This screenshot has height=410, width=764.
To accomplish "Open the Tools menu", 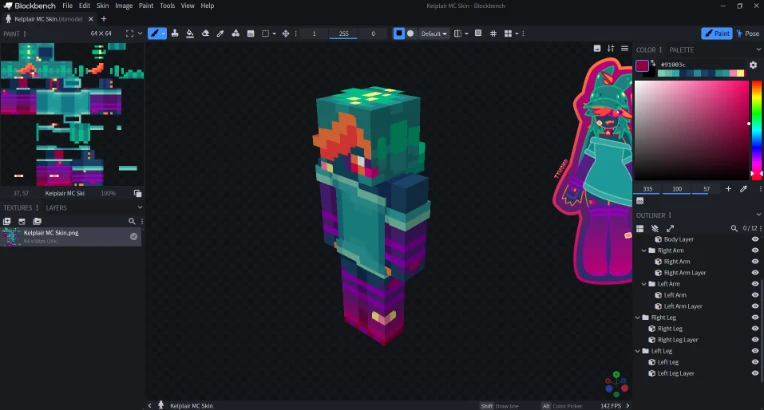I will pos(167,6).
